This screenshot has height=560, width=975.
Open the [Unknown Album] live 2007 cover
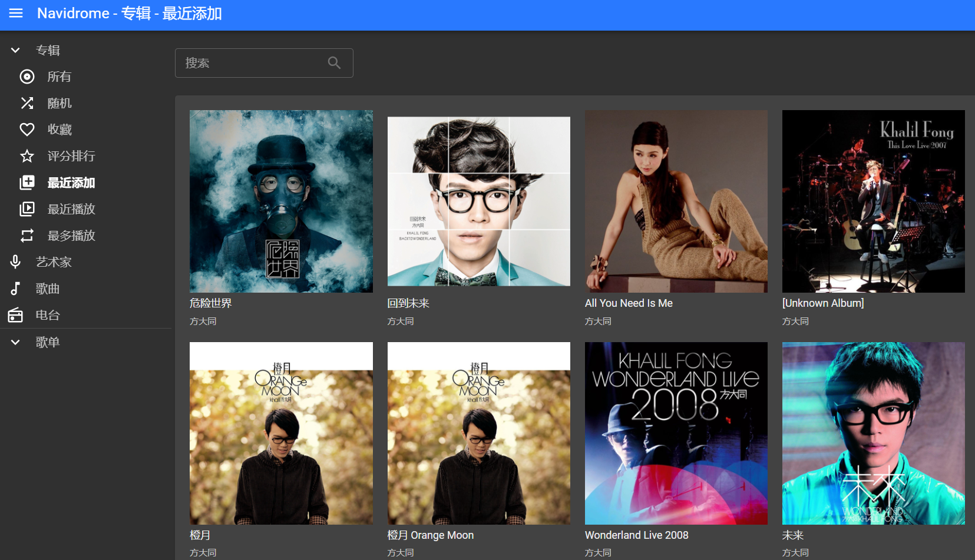coord(874,201)
